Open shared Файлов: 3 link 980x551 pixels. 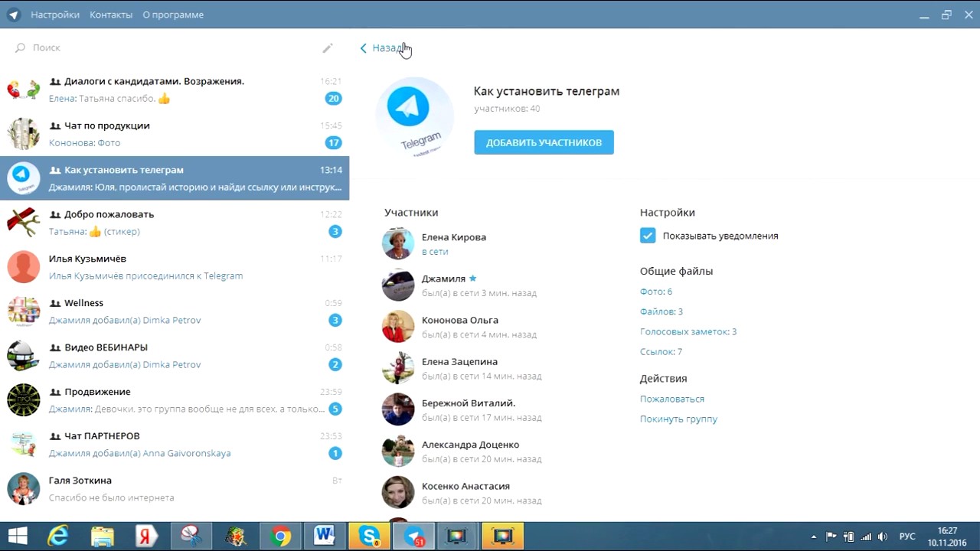tap(661, 311)
